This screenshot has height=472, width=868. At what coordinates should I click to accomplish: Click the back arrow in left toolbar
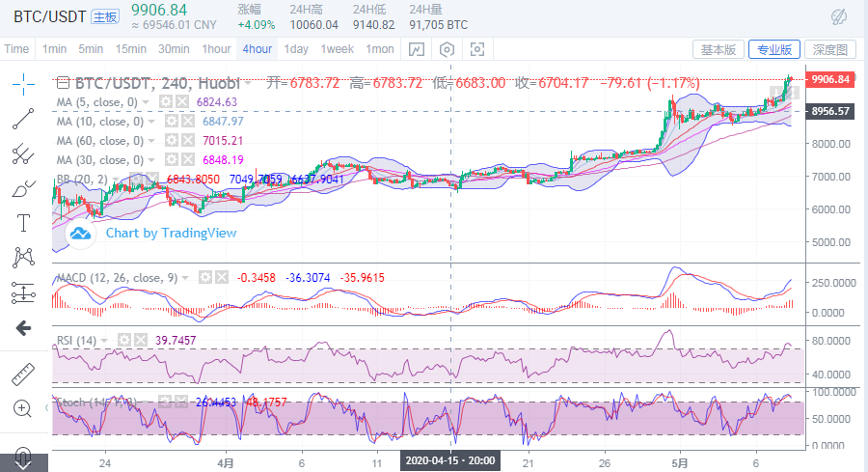tap(23, 328)
